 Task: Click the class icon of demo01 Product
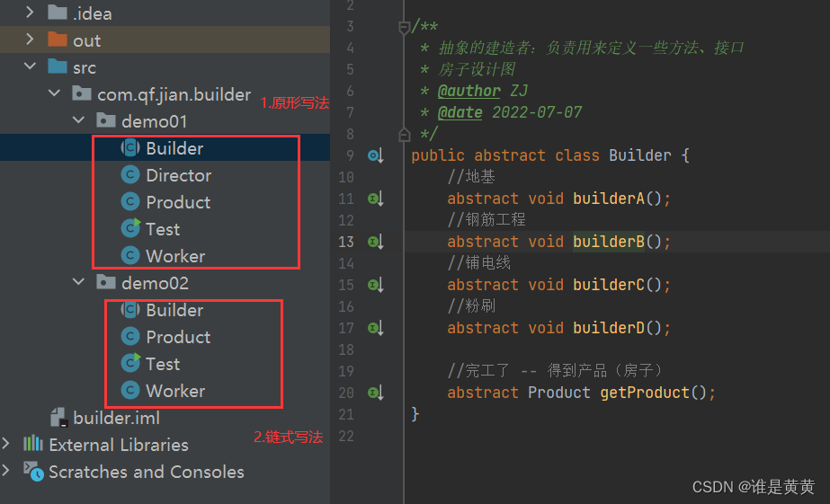pos(130,201)
